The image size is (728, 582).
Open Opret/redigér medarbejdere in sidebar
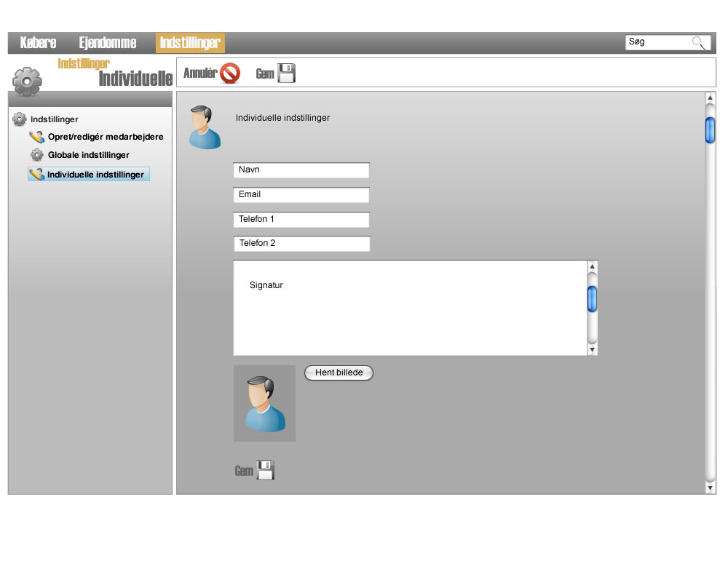[x=106, y=137]
